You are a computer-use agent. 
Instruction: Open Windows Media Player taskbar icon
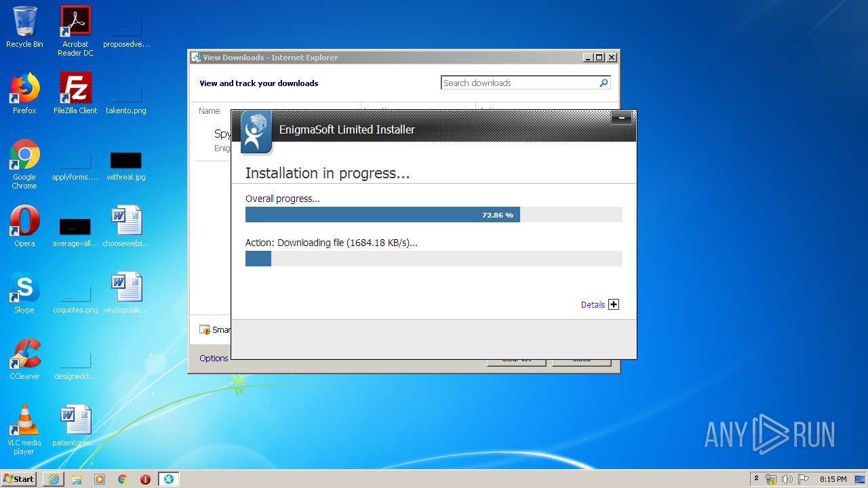point(100,479)
